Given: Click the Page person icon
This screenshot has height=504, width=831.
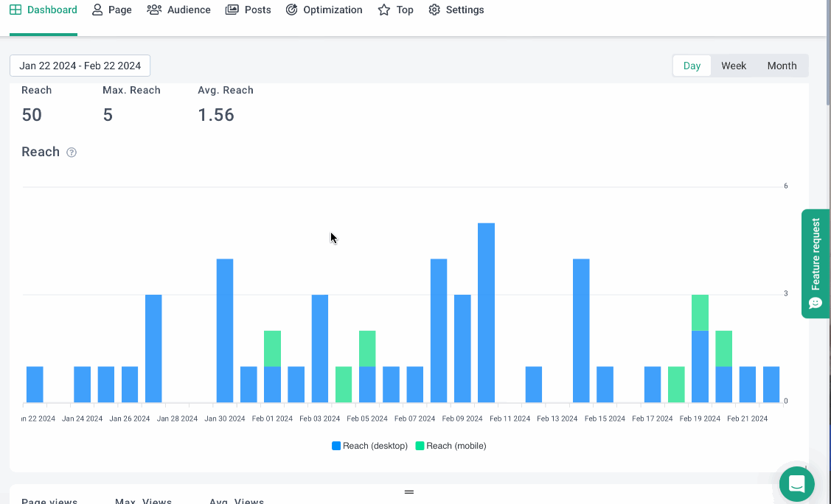Looking at the screenshot, I should 97,10.
